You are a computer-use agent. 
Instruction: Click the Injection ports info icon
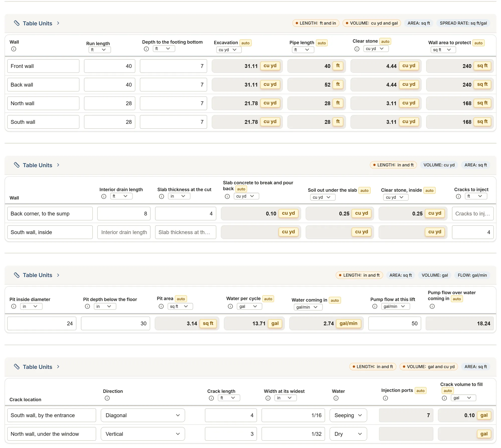click(386, 398)
